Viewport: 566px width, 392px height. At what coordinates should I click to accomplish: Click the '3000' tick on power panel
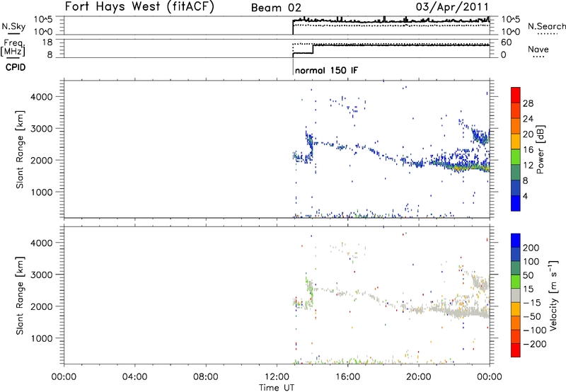(x=42, y=129)
